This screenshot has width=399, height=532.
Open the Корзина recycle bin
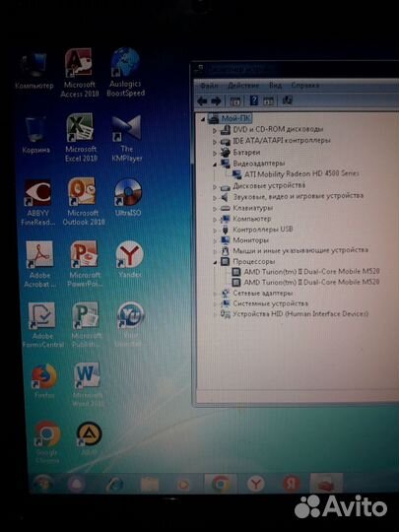point(35,135)
